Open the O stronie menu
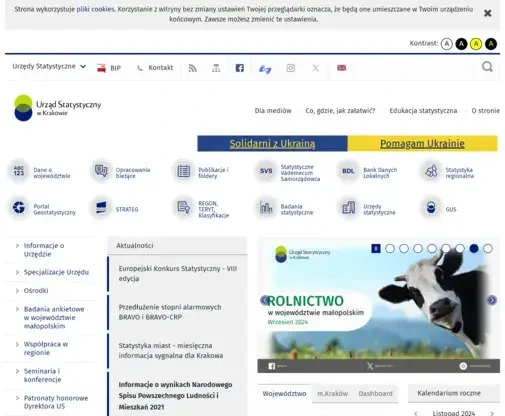This screenshot has width=505, height=416. click(x=485, y=111)
